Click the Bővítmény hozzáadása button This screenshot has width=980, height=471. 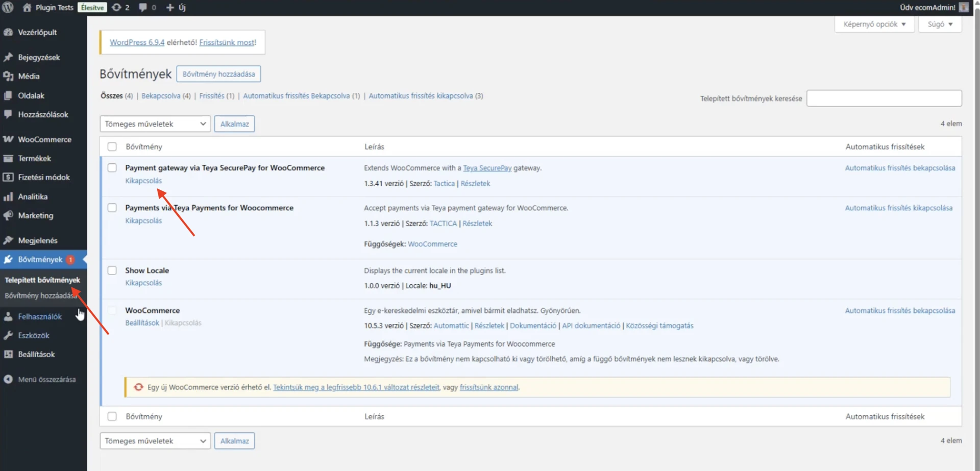[x=218, y=74]
